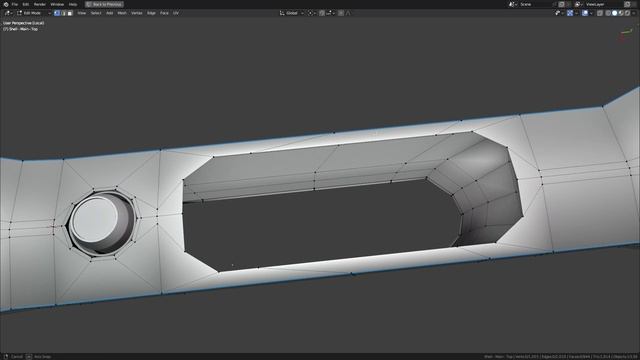Edit the Scene name field
Screen dimensions: 640x360
point(536,4)
